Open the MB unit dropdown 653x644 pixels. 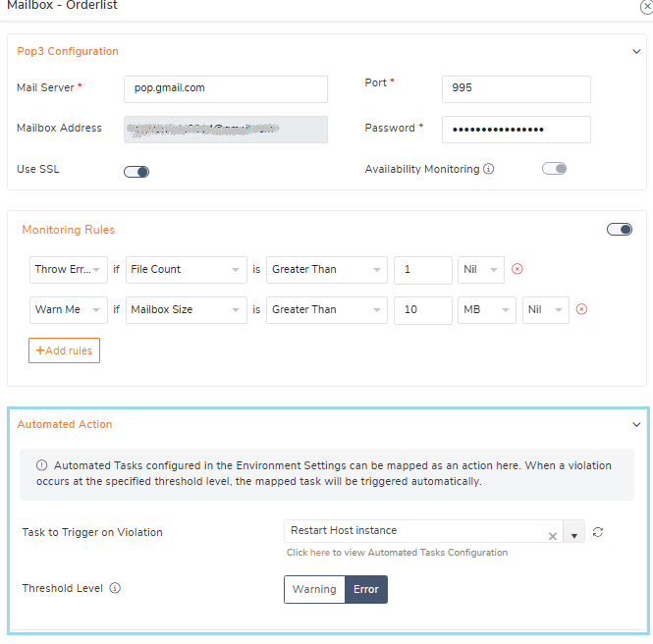pyautogui.click(x=486, y=309)
